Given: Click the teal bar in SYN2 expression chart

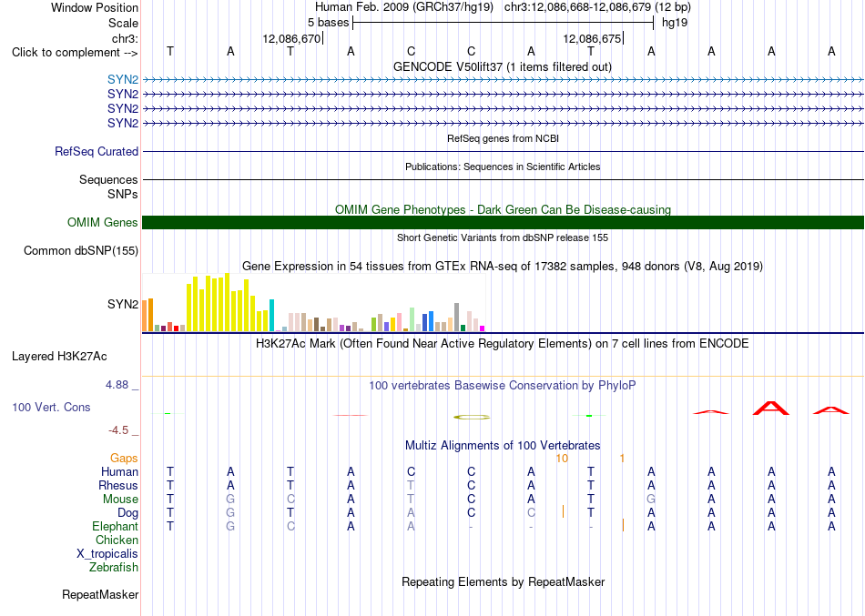Looking at the screenshot, I should click(x=271, y=315).
